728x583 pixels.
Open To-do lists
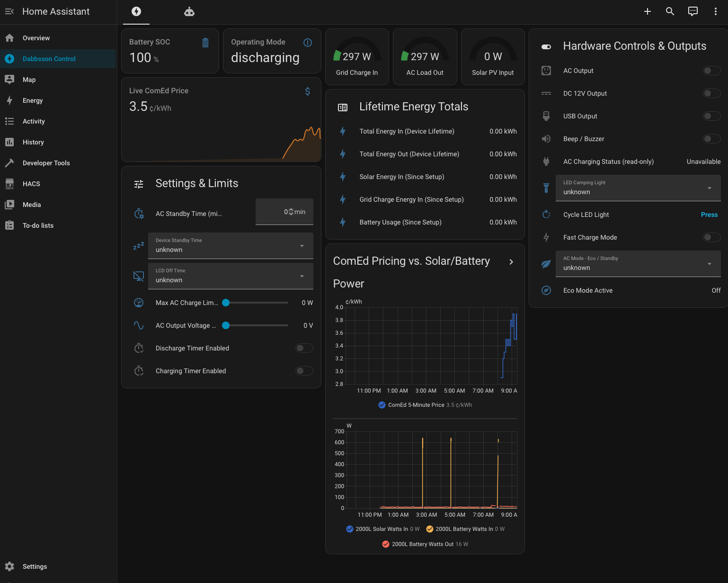click(x=58, y=225)
